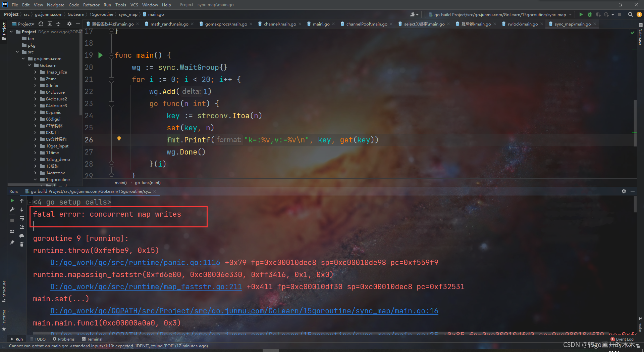The image size is (644, 352).
Task: Expand the 05panic folder
Action: [35, 112]
